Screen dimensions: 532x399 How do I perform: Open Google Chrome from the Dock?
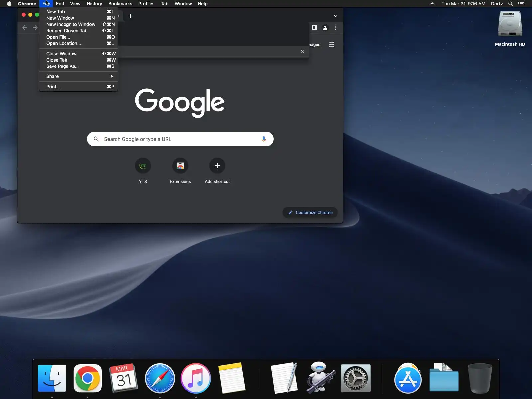tap(88, 378)
